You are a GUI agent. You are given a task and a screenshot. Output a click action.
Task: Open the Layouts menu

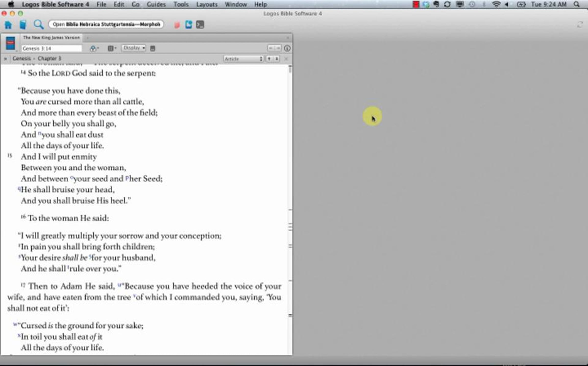207,4
